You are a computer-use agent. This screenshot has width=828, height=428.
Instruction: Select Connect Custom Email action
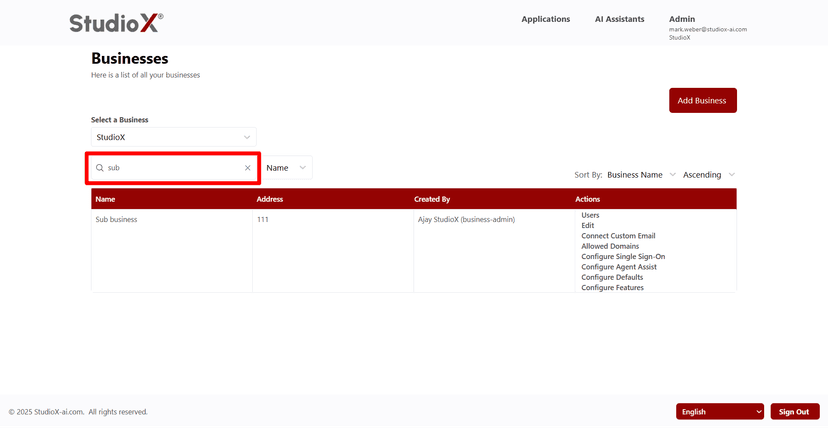tap(618, 236)
